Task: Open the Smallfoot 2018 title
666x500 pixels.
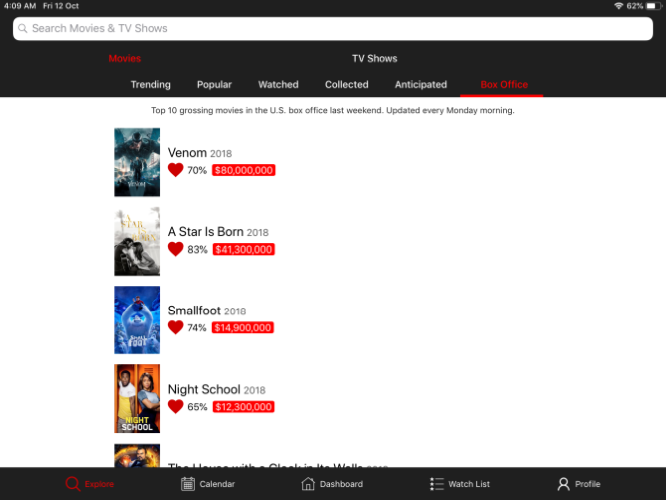Action: [207, 311]
